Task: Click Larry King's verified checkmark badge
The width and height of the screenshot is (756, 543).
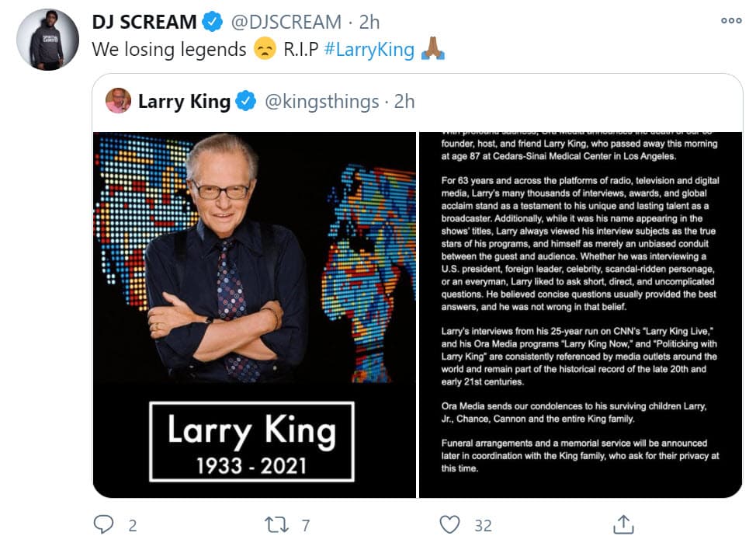Action: pyautogui.click(x=246, y=101)
